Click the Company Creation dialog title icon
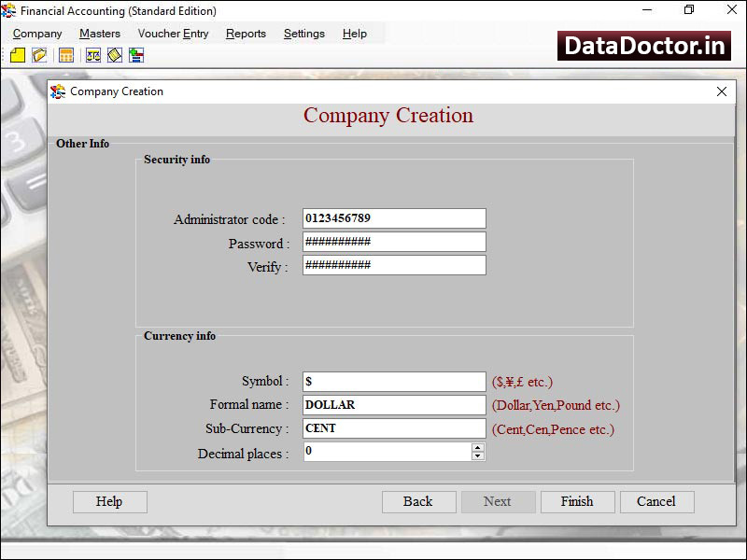Screen dimensions: 747x560 click(x=58, y=91)
